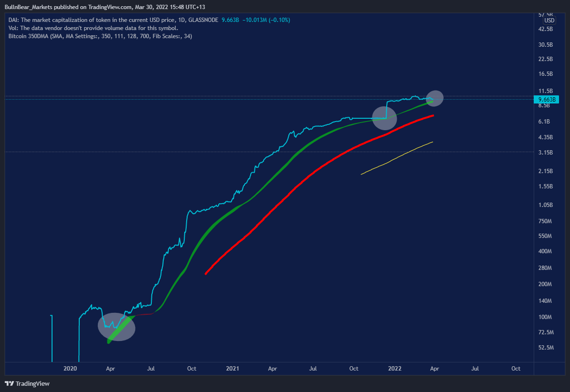This screenshot has height=392, width=570.
Task: Click the 42.5B price axis label
Action: coord(545,29)
